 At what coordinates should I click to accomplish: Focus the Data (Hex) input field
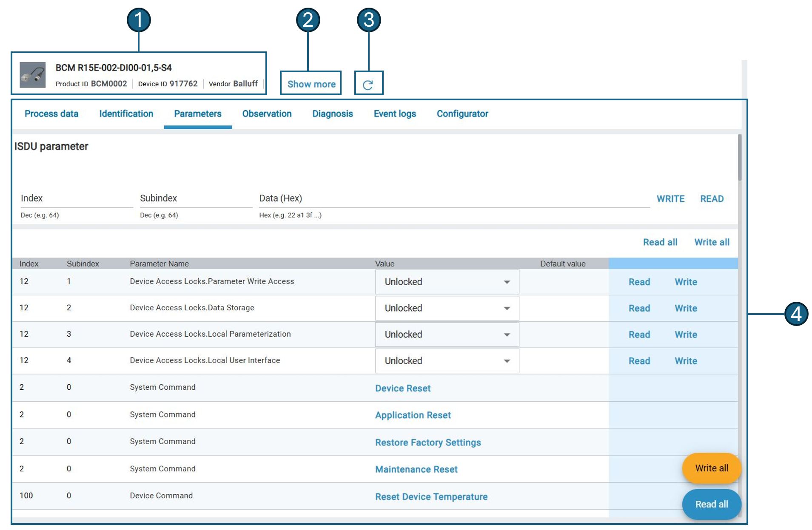[x=453, y=199]
